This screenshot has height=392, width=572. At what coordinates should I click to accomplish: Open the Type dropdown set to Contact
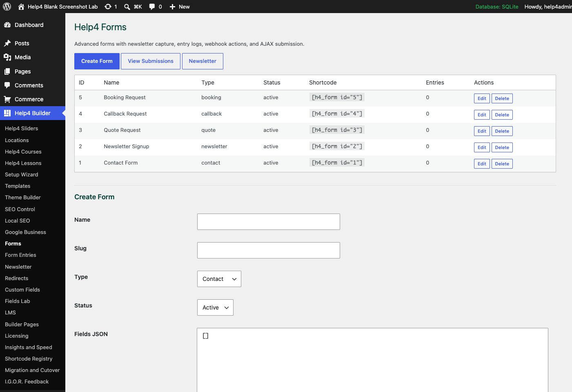coord(219,279)
